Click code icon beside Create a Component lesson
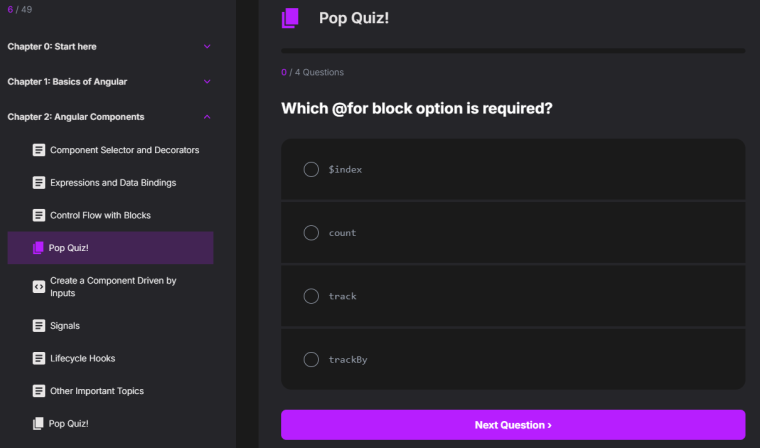 (39, 287)
